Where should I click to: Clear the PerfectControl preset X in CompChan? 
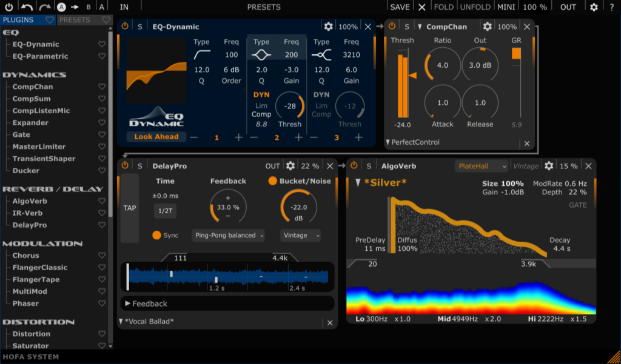[527, 144]
